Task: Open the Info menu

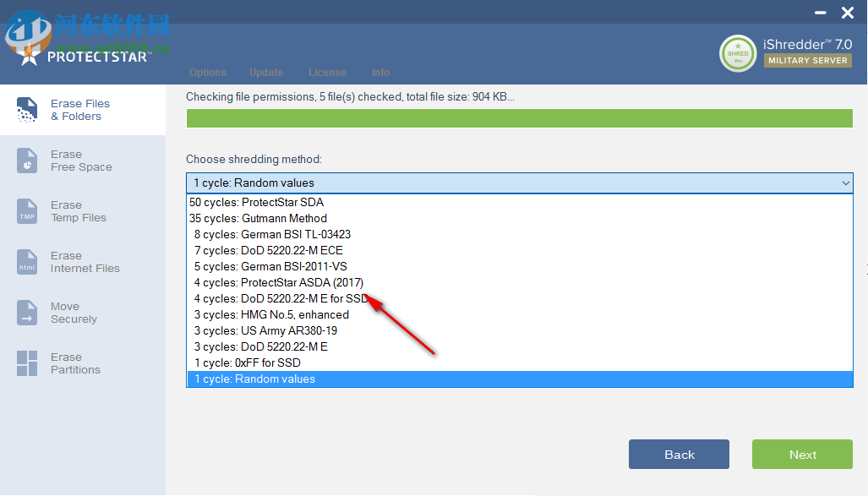Action: pos(380,73)
